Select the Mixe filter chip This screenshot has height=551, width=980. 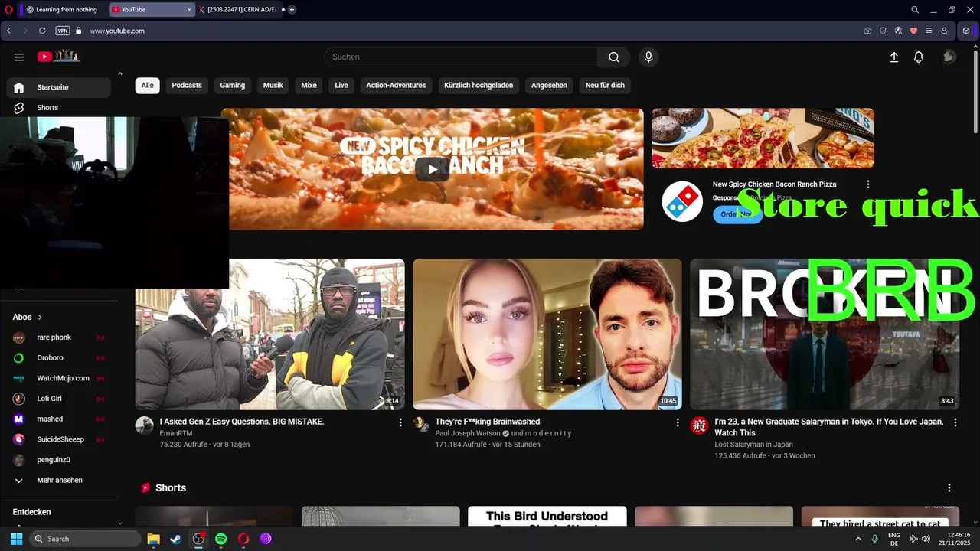click(x=309, y=85)
